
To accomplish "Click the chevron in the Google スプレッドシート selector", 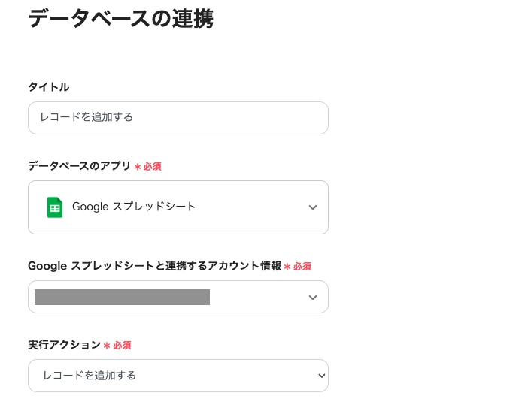I will (313, 207).
